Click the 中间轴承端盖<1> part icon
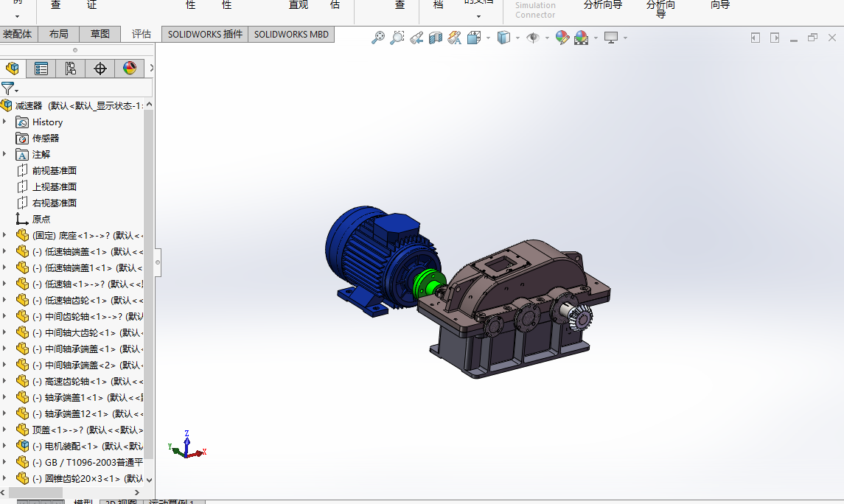Screen dimensions: 844x504 coord(22,349)
